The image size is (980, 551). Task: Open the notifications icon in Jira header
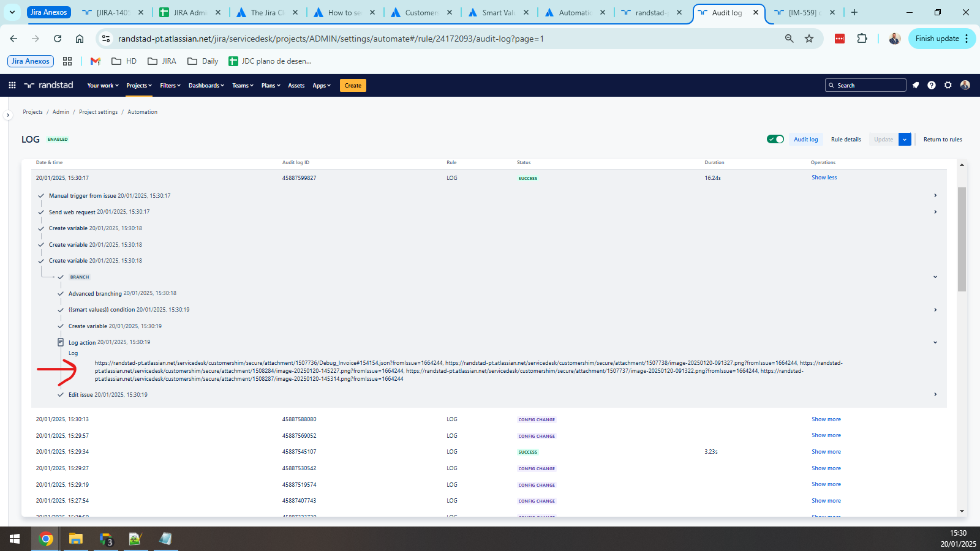916,85
